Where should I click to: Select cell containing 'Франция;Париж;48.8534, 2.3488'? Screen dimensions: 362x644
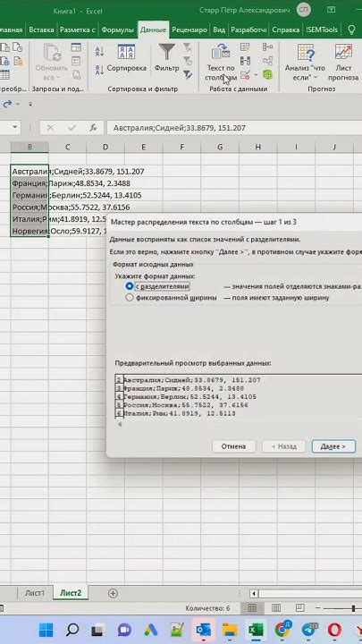pyautogui.click(x=29, y=183)
